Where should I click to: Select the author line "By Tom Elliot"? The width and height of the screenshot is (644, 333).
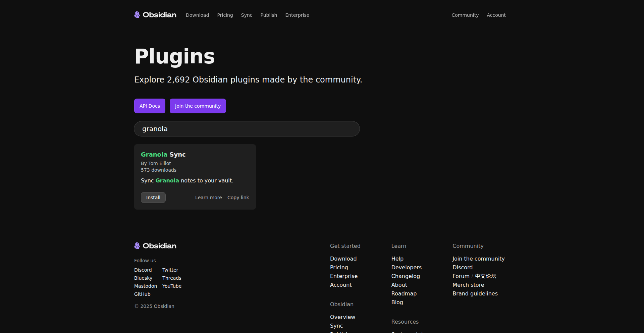[x=156, y=163]
